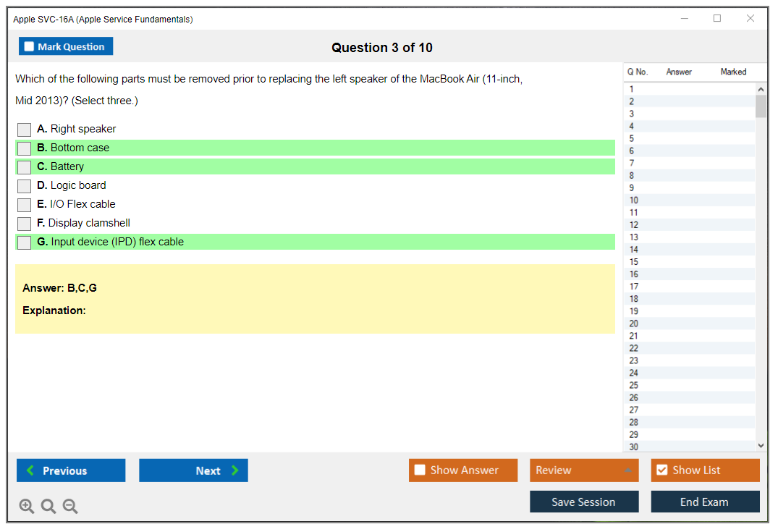Click the zoom in magnifier icon
778x532 pixels.
pyautogui.click(x=27, y=507)
